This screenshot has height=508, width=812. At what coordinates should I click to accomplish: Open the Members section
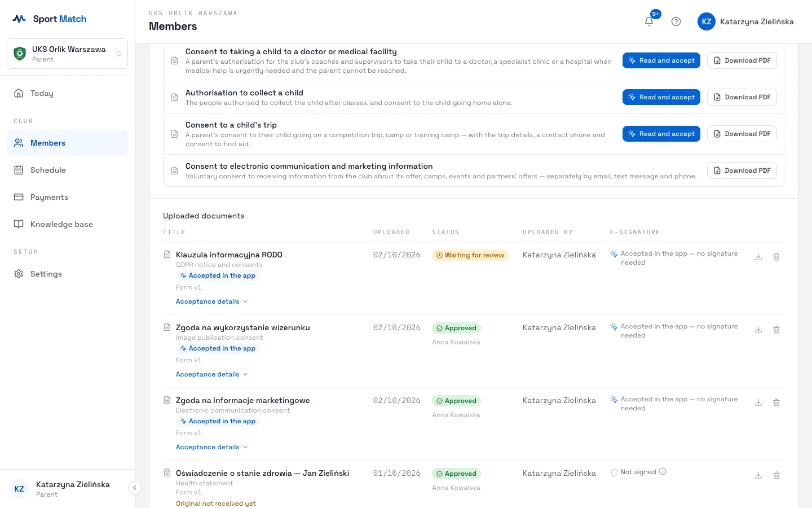67,143
